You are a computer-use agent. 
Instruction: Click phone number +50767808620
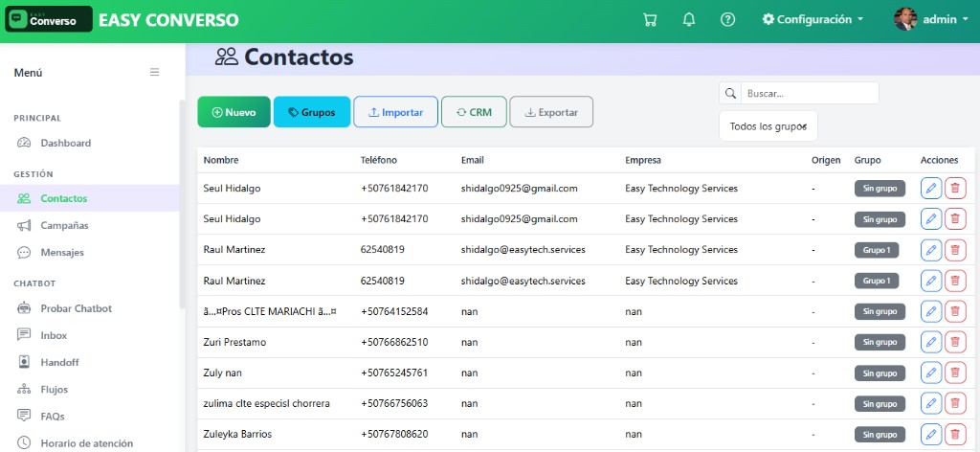coord(394,434)
